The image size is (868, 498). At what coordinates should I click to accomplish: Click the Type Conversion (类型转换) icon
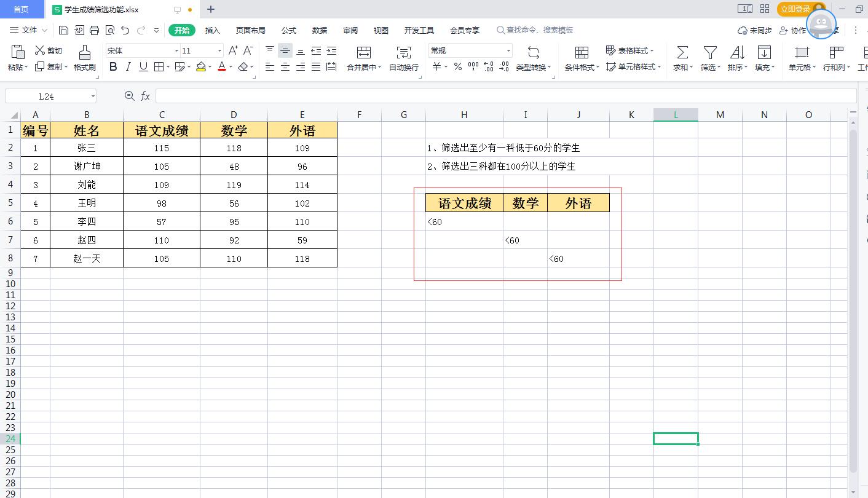point(534,52)
